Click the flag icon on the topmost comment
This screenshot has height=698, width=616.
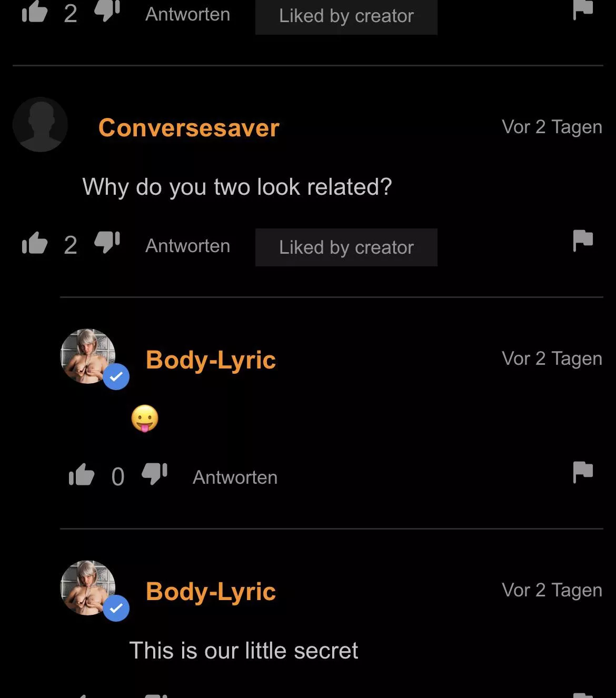[583, 10]
